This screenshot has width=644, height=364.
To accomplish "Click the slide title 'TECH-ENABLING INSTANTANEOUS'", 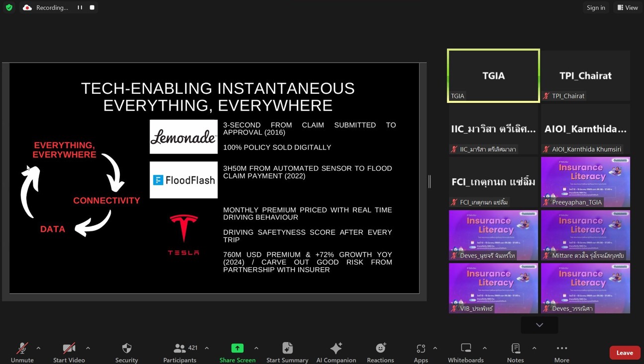I will pyautogui.click(x=218, y=88).
